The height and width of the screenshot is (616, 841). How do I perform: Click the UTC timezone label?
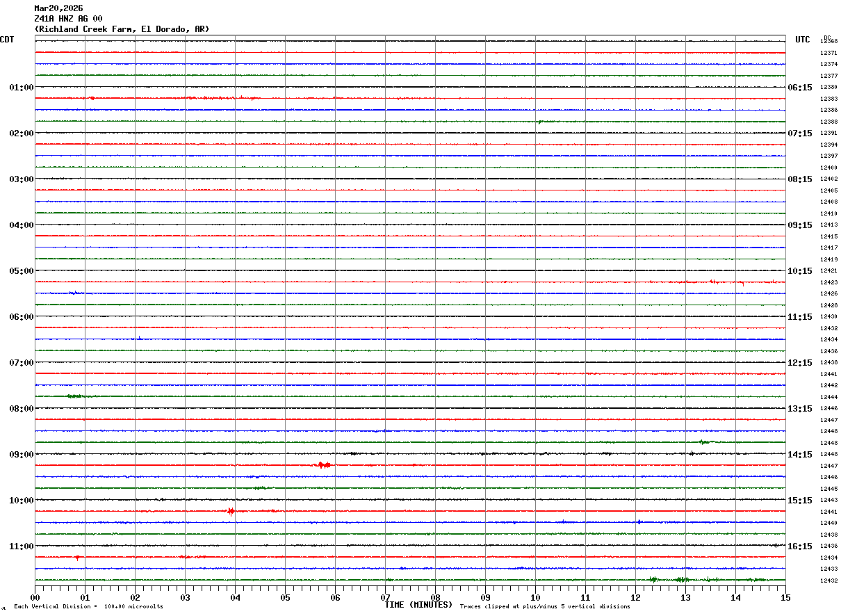tap(803, 40)
